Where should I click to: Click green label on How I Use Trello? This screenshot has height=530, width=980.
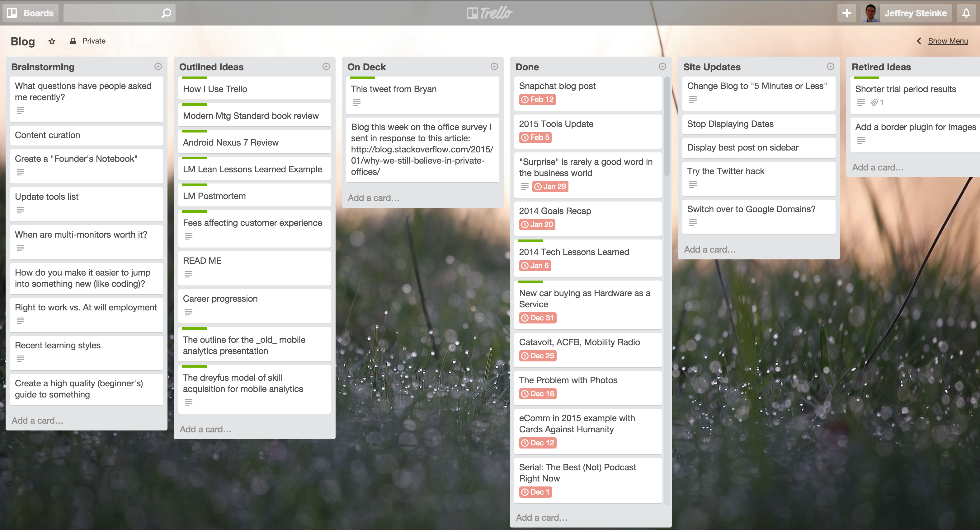coord(194,78)
